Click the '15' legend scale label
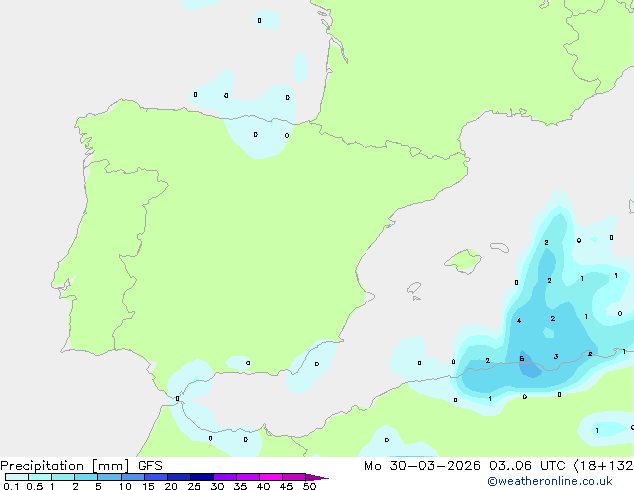The width and height of the screenshot is (634, 490). pyautogui.click(x=148, y=486)
